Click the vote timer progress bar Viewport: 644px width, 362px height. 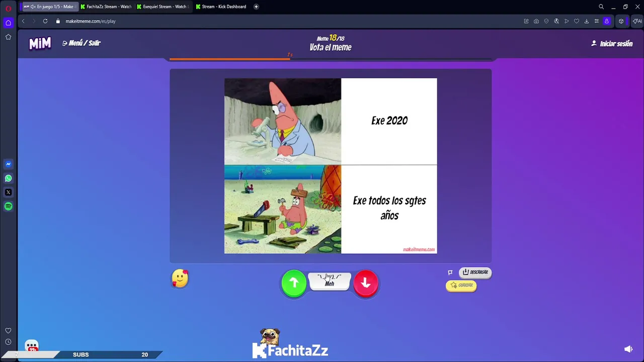point(331,59)
